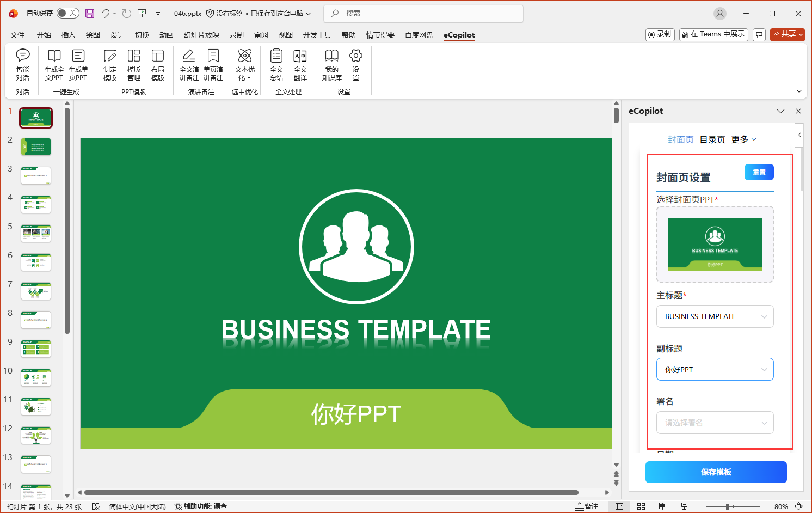Image resolution: width=812 pixels, height=513 pixels.
Task: Open the 文本优化 dropdown menu
Action: click(x=244, y=65)
